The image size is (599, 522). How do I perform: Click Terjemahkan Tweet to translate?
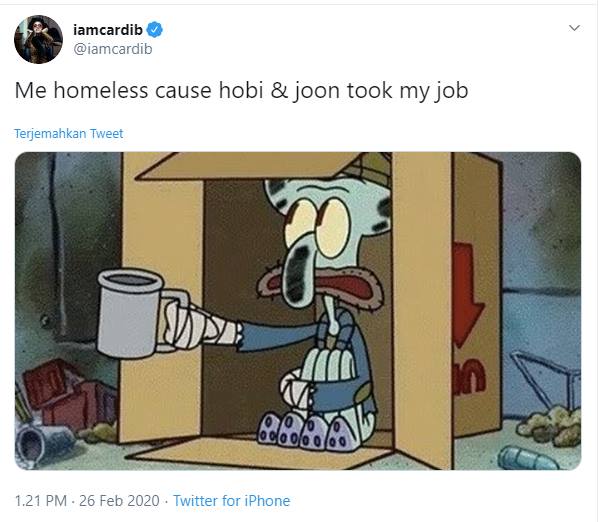pyautogui.click(x=69, y=133)
